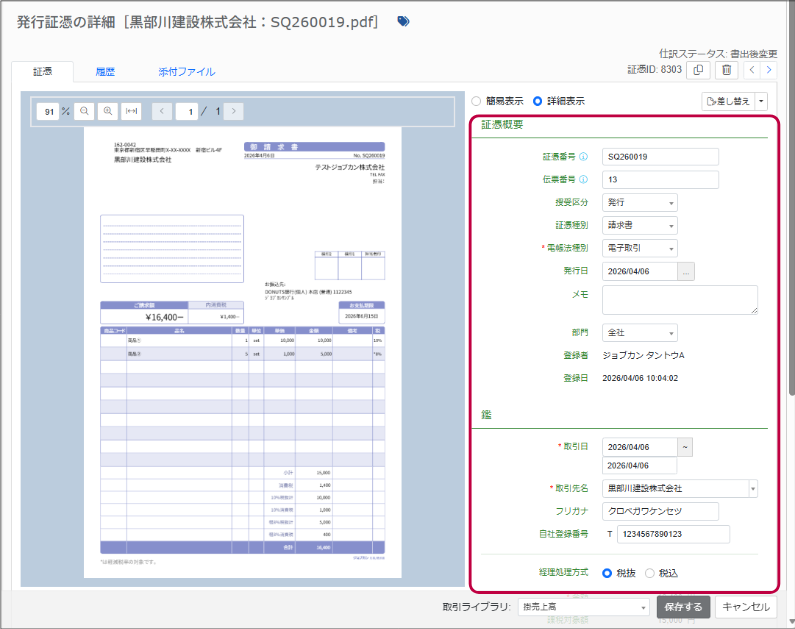The height and width of the screenshot is (629, 795).
Task: Click the 登録日 value 2026/04/06 10:04:02
Action: tap(640, 378)
